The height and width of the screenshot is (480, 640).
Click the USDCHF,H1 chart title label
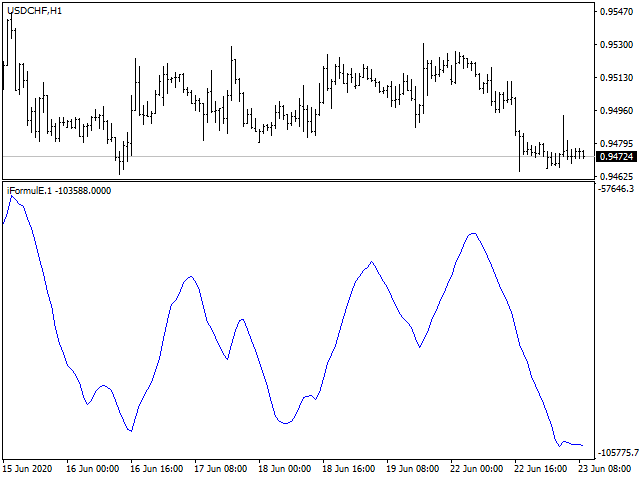[34, 11]
